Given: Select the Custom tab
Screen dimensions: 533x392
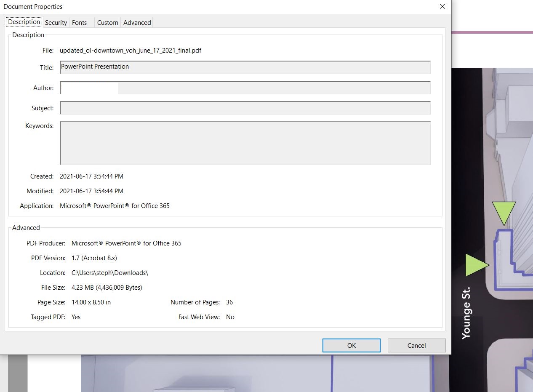Looking at the screenshot, I should click(x=107, y=23).
